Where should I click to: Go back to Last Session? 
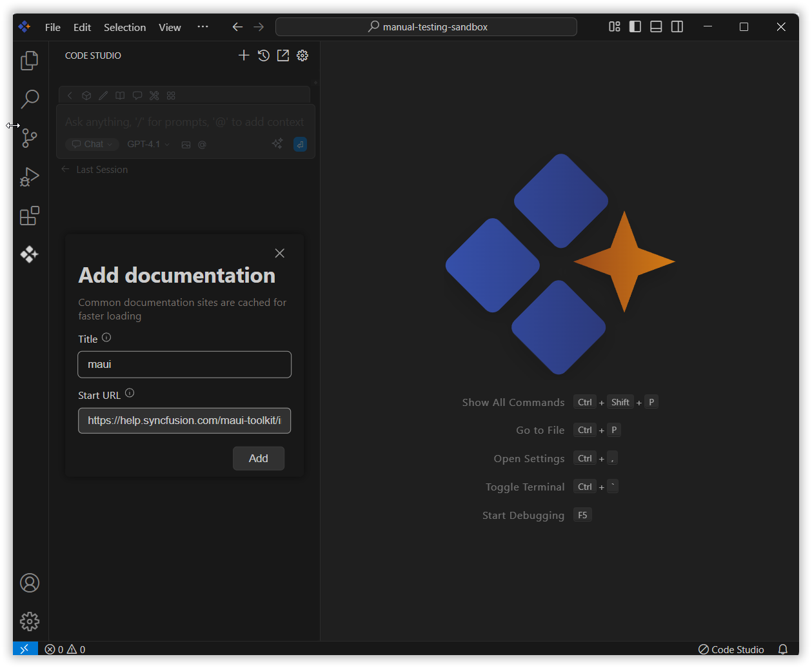tap(95, 169)
